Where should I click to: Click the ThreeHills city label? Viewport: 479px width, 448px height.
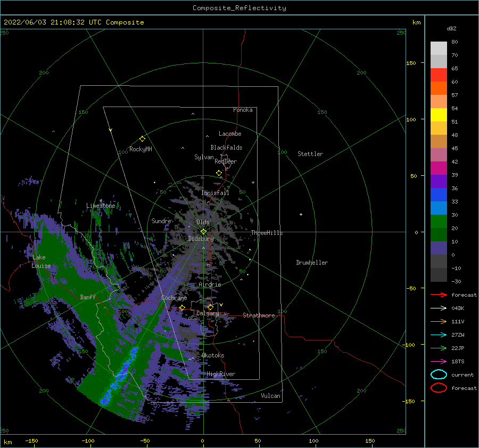[267, 233]
